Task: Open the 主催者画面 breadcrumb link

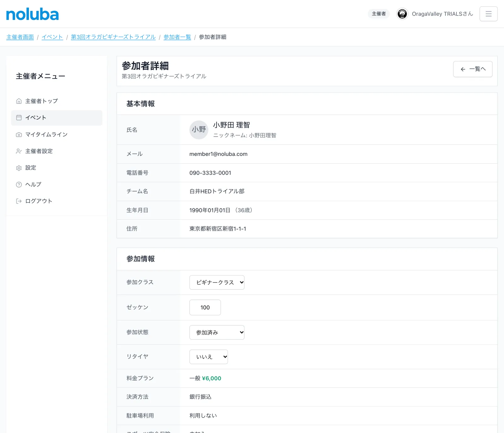Action: [20, 37]
